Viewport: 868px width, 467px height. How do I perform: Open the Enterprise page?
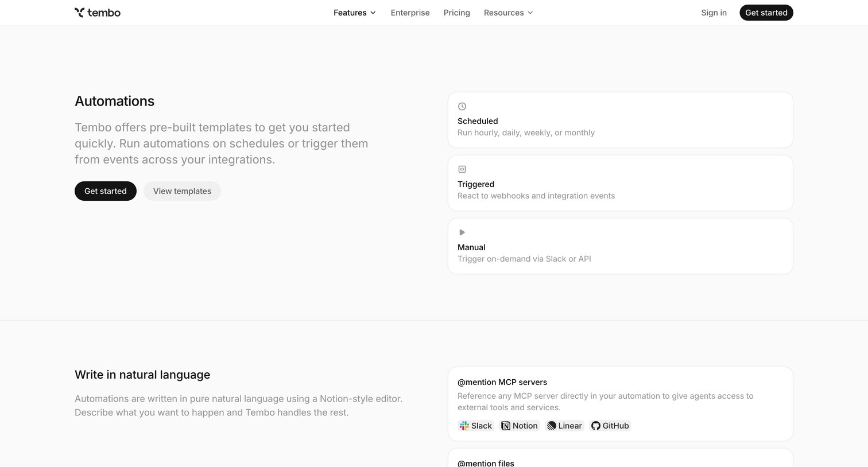click(410, 13)
